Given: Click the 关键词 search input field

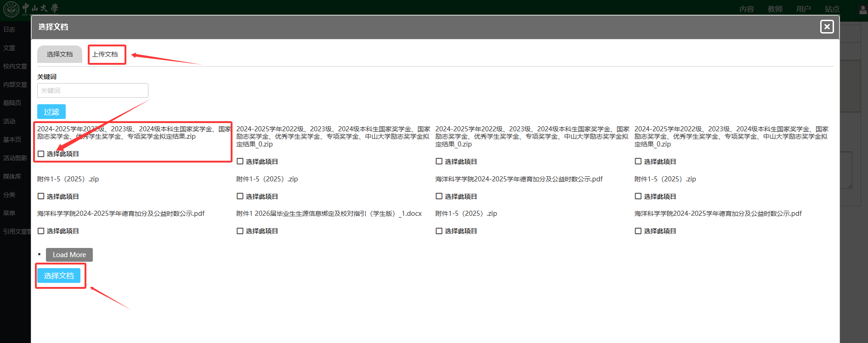Looking at the screenshot, I should point(93,90).
